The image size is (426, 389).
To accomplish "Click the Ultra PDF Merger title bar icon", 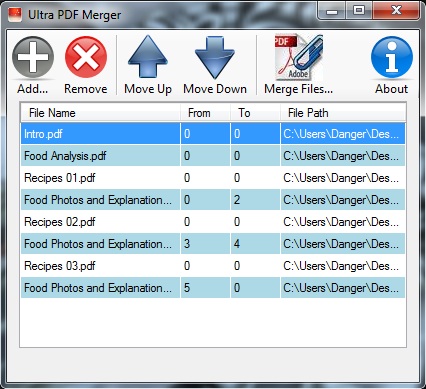I will [x=15, y=15].
